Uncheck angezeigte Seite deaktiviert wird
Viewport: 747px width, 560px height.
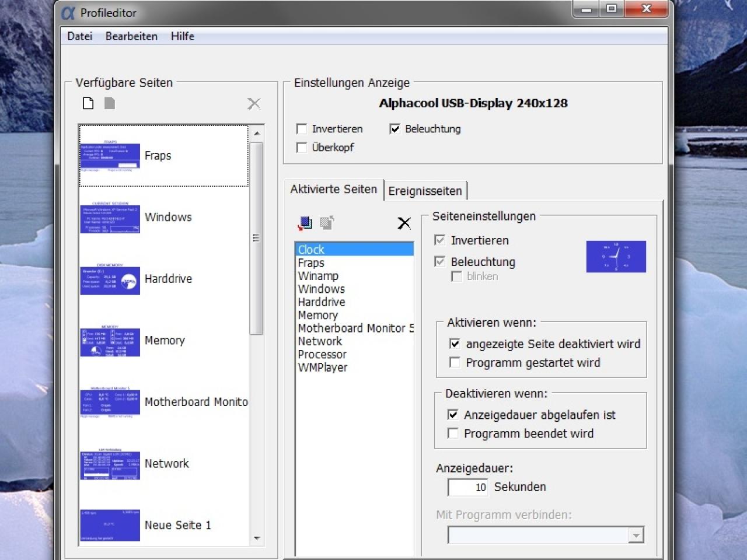click(x=455, y=344)
